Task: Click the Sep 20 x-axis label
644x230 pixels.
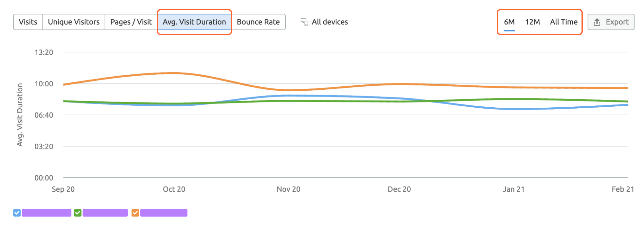Action: tap(63, 189)
